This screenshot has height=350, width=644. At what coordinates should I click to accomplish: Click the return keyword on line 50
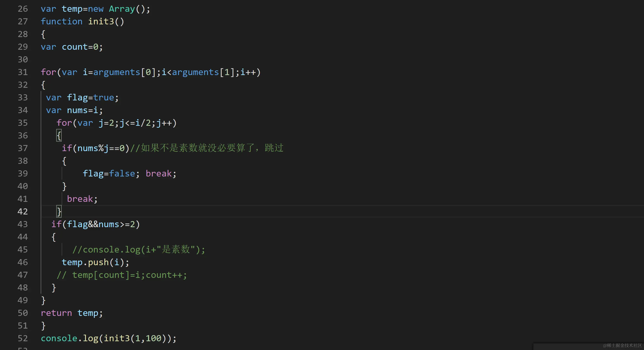click(56, 313)
